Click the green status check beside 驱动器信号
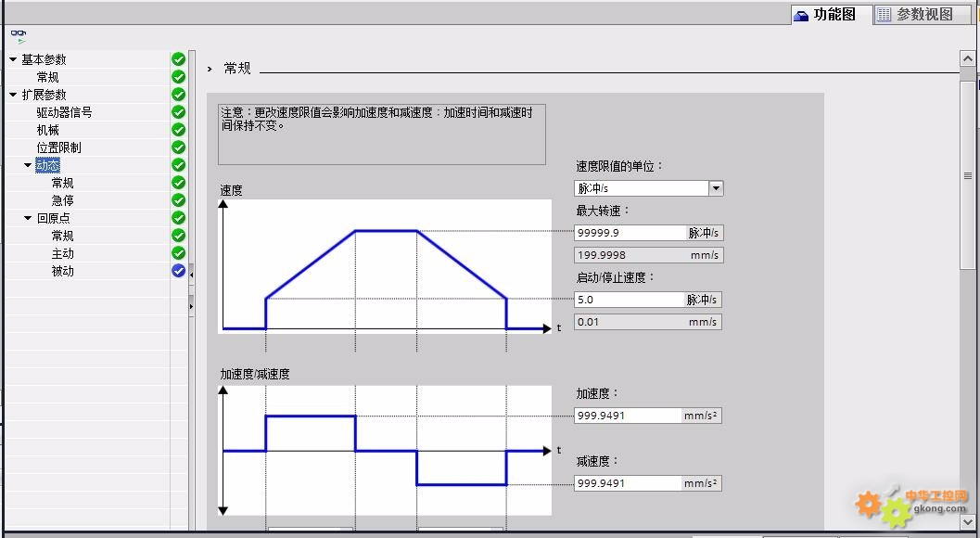Screen dimensions: 980x538 178,112
